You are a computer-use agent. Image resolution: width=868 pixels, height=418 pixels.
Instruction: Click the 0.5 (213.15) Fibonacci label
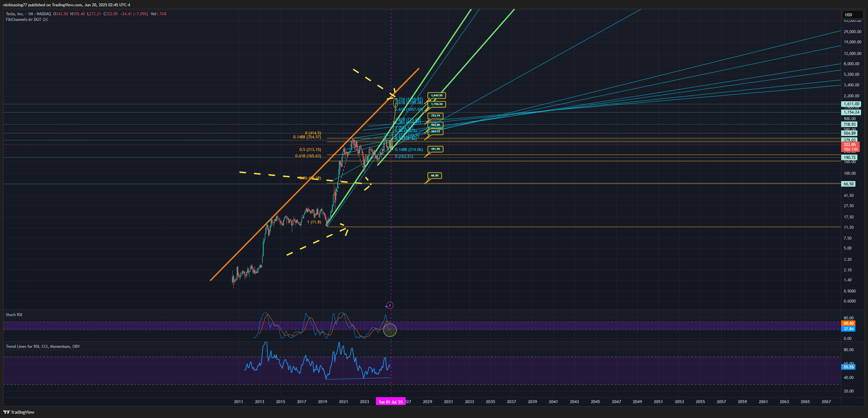[310, 150]
